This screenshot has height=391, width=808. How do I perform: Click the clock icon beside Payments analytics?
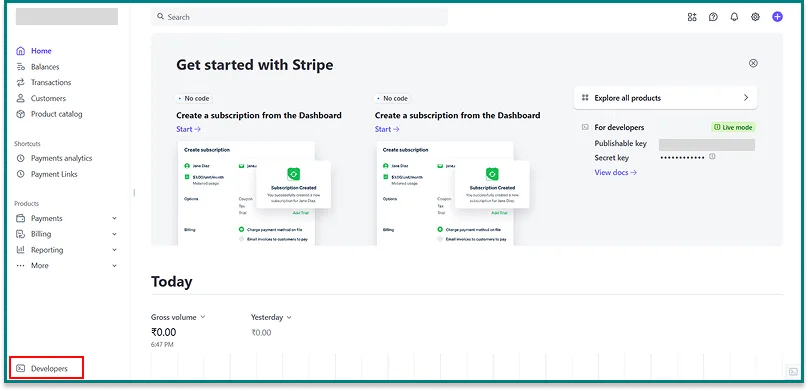[21, 158]
